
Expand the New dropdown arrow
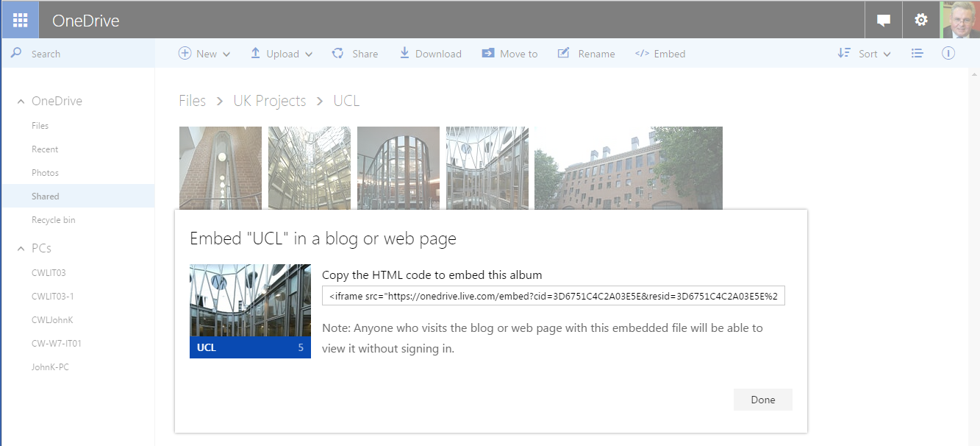[x=226, y=54]
